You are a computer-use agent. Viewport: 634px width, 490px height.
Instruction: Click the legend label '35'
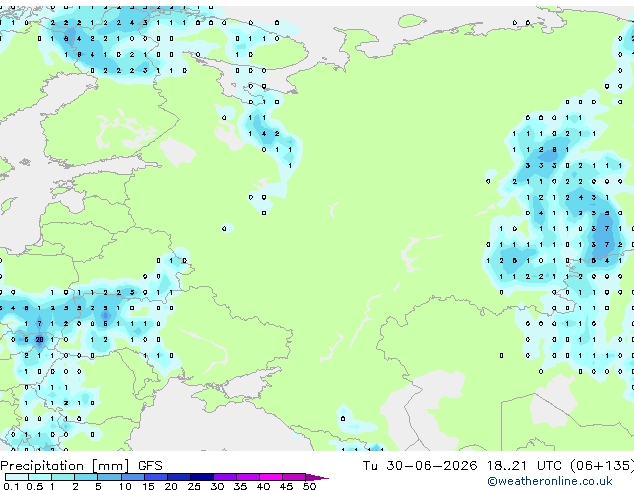pyautogui.click(x=240, y=486)
